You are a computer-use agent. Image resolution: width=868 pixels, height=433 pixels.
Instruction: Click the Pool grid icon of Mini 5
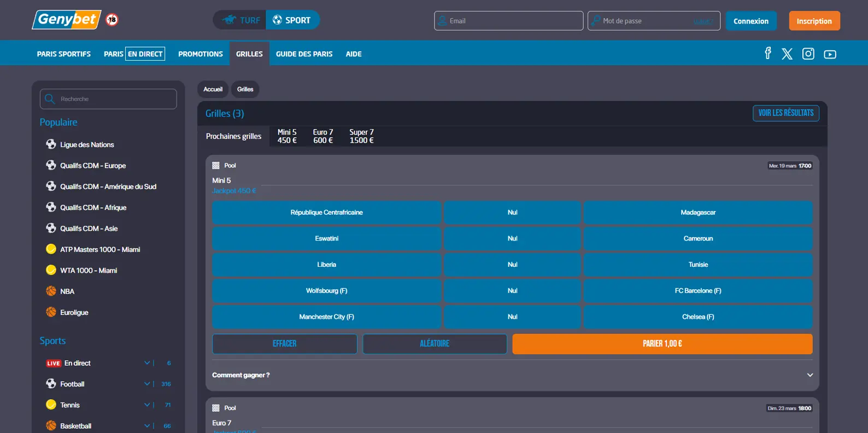(216, 165)
